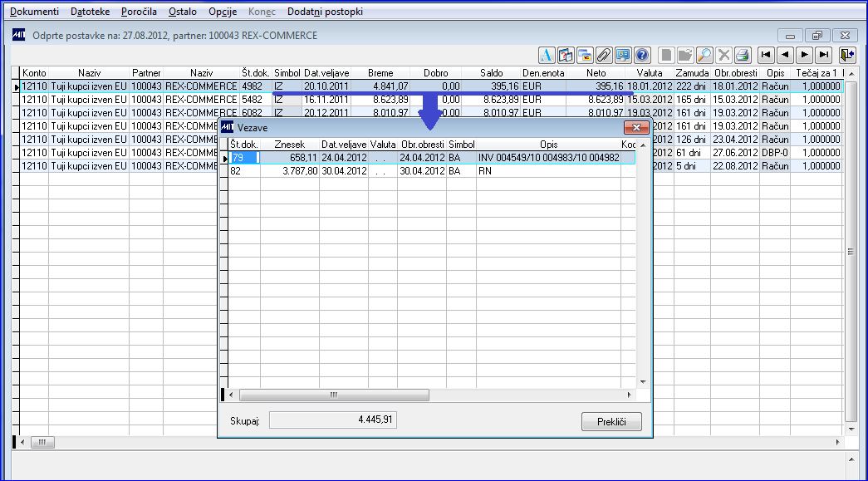Open the blue help question mark icon
868x481 pixels.
click(x=642, y=55)
